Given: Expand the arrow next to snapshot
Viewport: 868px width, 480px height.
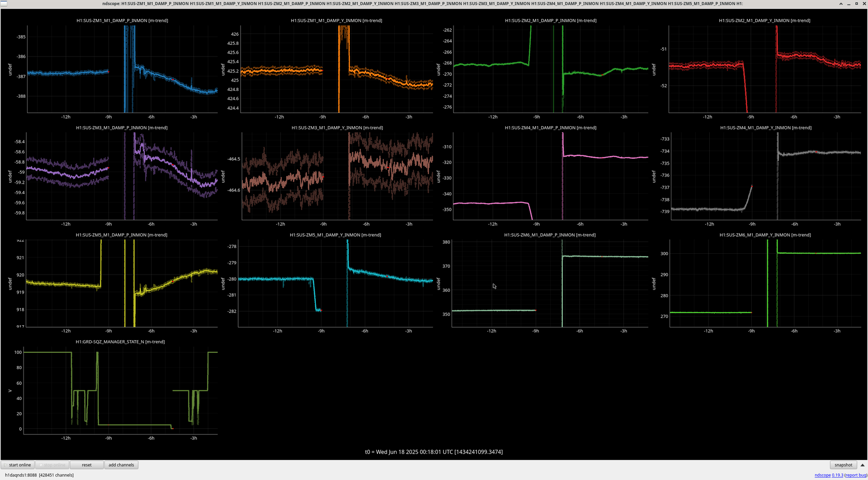Looking at the screenshot, I should pos(862,465).
